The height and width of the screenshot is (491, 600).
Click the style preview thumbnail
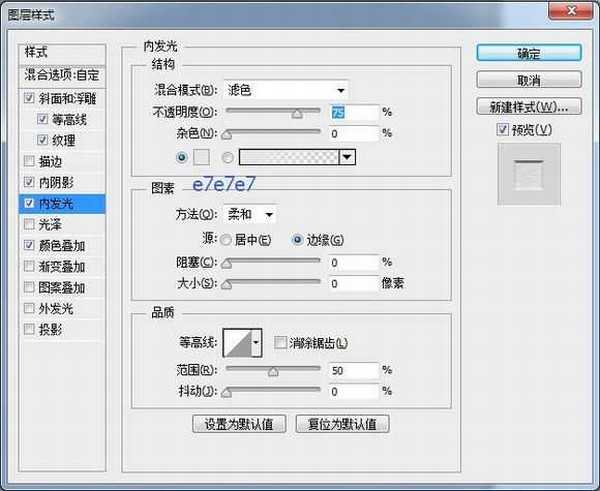[x=529, y=176]
